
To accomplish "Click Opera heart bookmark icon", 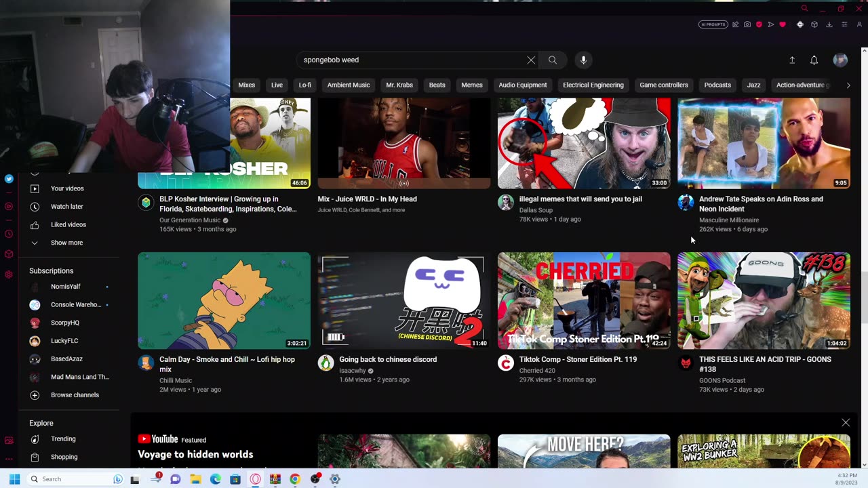I will pos(783,24).
